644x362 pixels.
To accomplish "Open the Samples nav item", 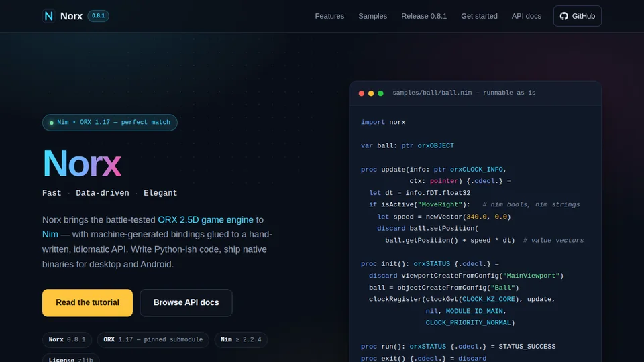I will pyautogui.click(x=372, y=16).
